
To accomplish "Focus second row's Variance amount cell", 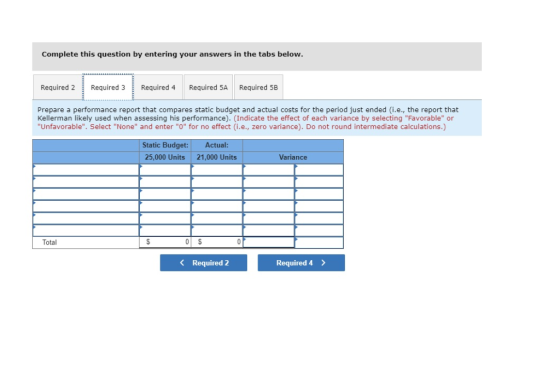I will tap(269, 182).
